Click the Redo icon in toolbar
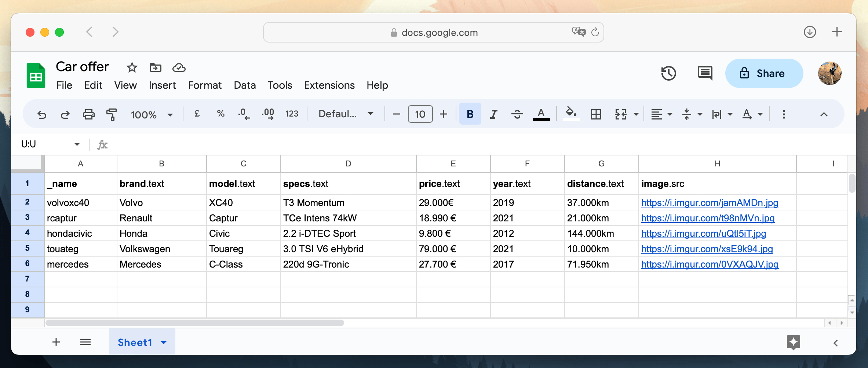Image resolution: width=868 pixels, height=368 pixels. click(65, 114)
